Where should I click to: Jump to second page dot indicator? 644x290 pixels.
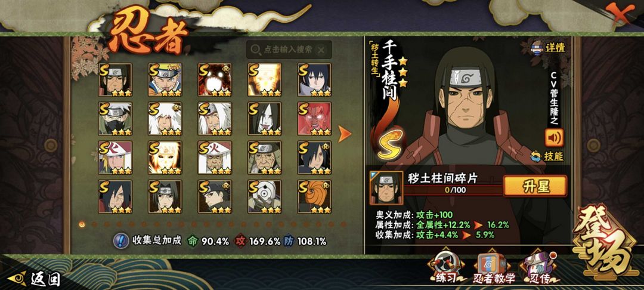(94, 224)
